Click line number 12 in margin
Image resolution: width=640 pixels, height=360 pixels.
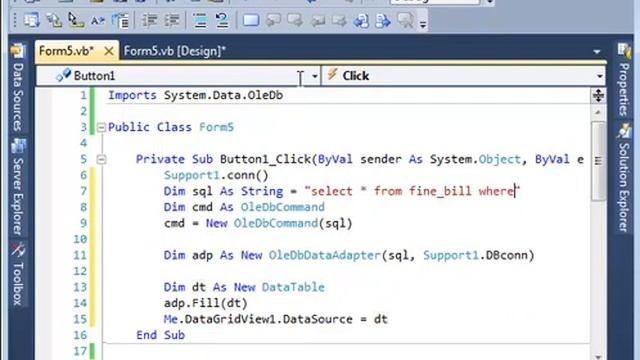point(80,271)
